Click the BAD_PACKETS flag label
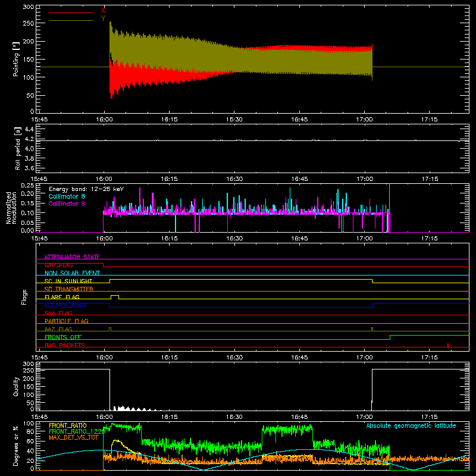 click(65, 345)
